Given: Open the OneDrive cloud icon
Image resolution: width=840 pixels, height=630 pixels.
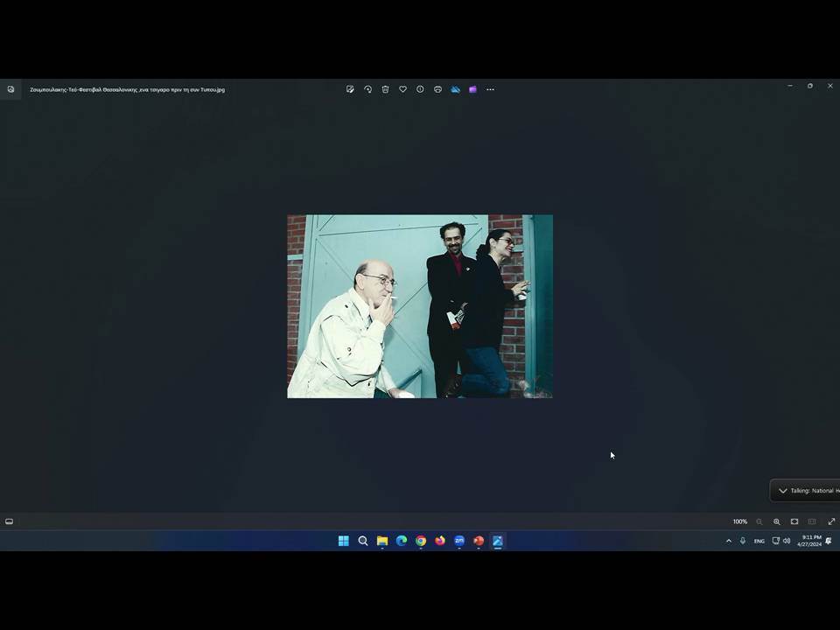Looking at the screenshot, I should point(455,89).
